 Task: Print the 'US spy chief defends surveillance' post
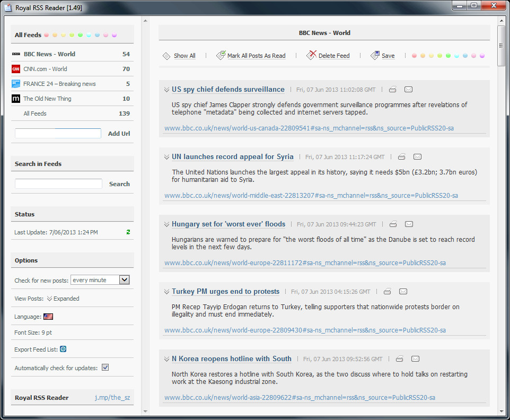click(x=393, y=90)
